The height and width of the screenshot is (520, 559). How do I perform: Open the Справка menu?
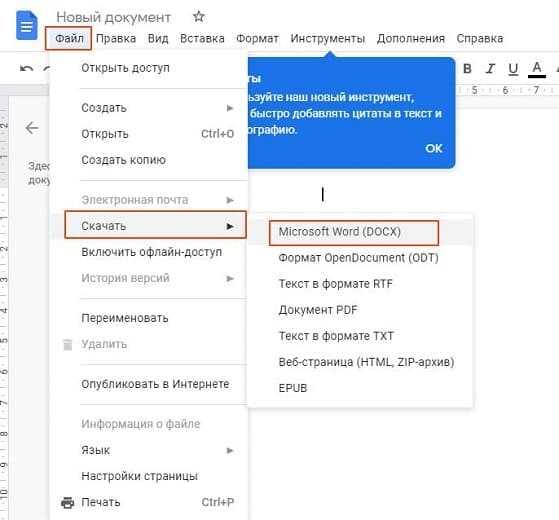point(480,38)
